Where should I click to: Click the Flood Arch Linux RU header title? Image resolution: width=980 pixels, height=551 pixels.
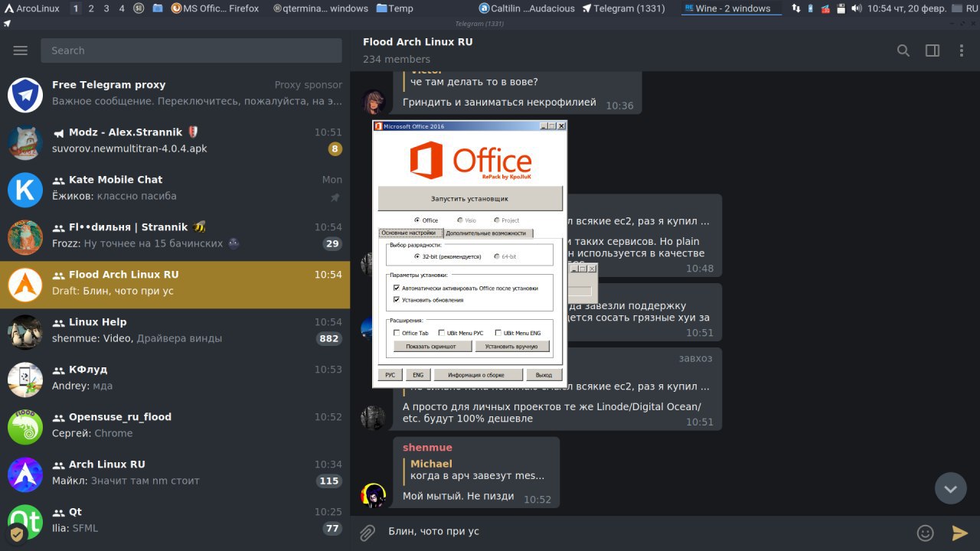click(418, 42)
